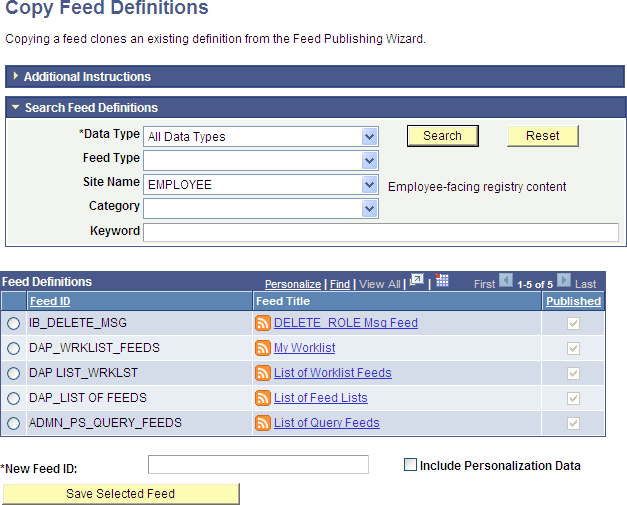Open List of Worklist Feeds link
627x505 pixels.
pos(333,373)
